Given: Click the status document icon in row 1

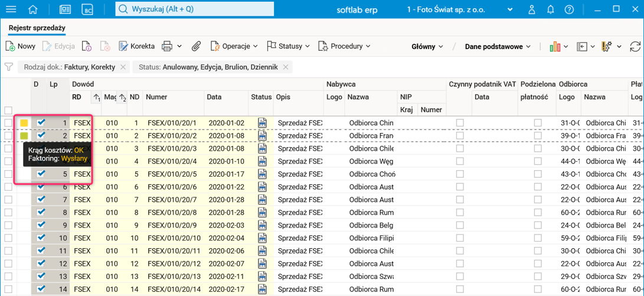Looking at the screenshot, I should [262, 122].
